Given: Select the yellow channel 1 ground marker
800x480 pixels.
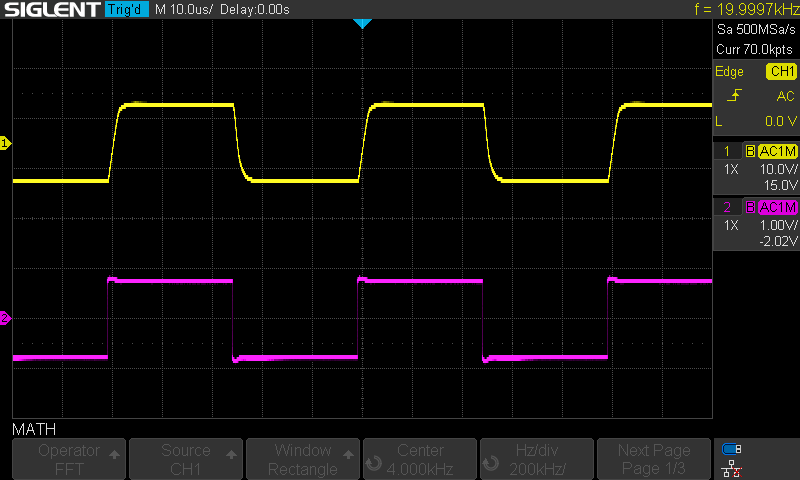Looking at the screenshot, I should click(6, 143).
